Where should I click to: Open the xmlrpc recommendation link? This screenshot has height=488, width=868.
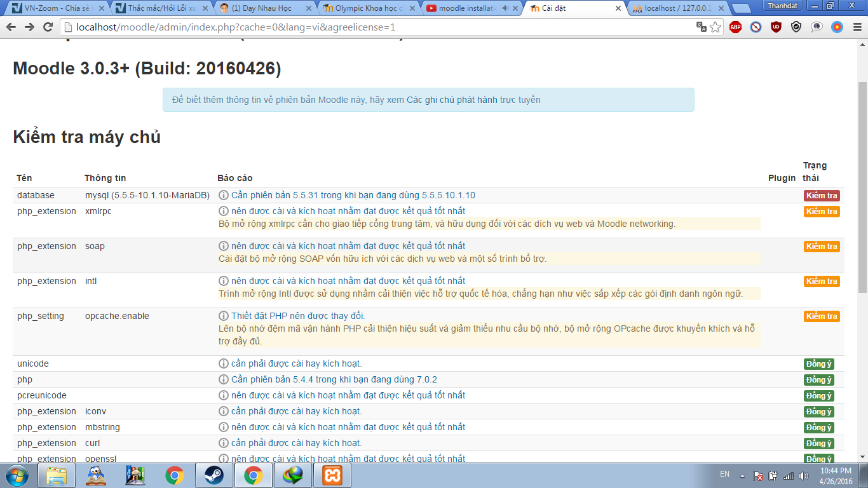(x=348, y=211)
